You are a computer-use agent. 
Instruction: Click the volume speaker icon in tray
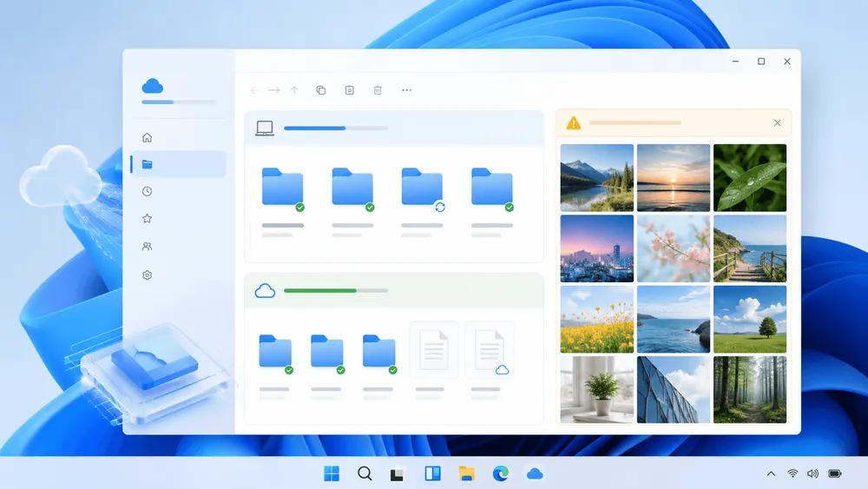click(x=812, y=473)
